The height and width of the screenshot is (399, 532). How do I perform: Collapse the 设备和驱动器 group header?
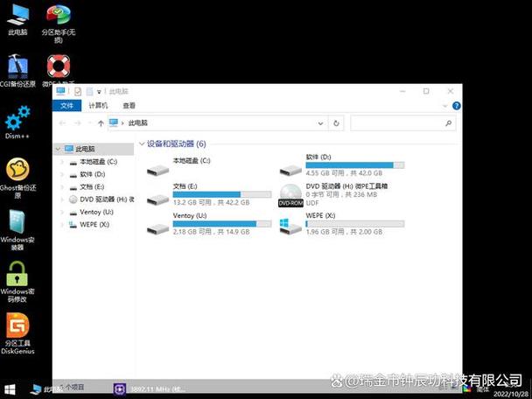pos(142,143)
